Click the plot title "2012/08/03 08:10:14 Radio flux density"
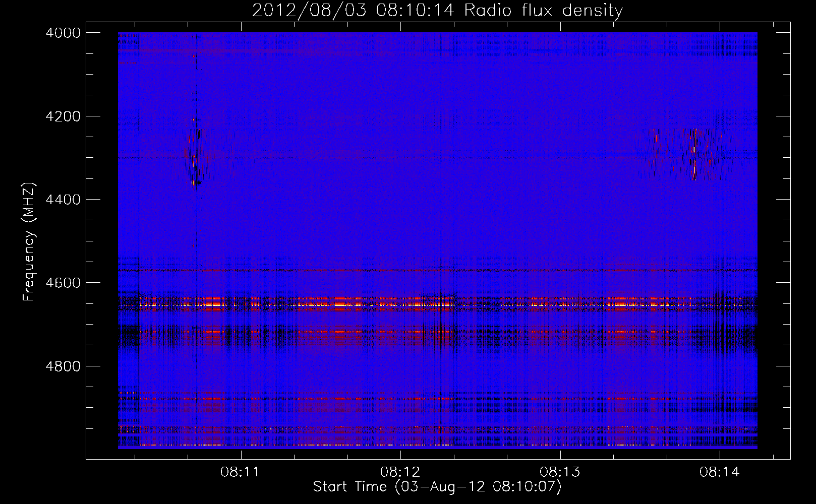This screenshot has width=816, height=504. point(437,10)
